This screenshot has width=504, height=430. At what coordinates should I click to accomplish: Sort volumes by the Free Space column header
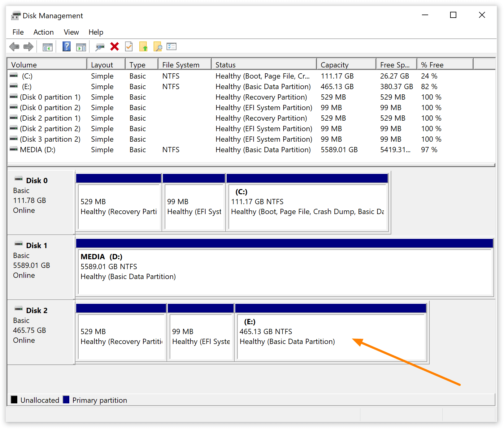[396, 64]
